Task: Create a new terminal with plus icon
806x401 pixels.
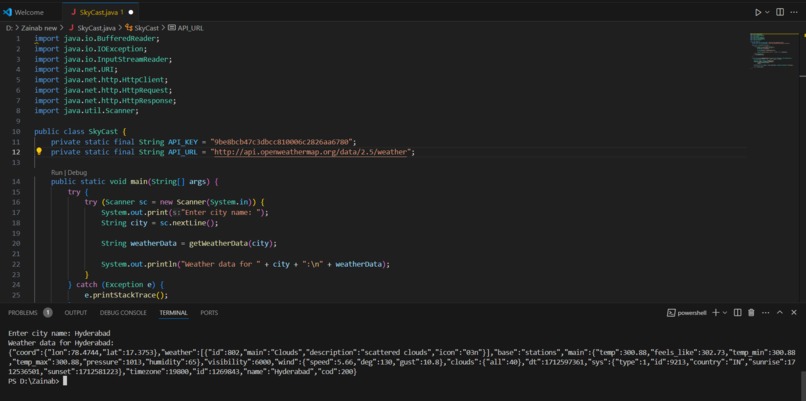Action: pyautogui.click(x=715, y=313)
